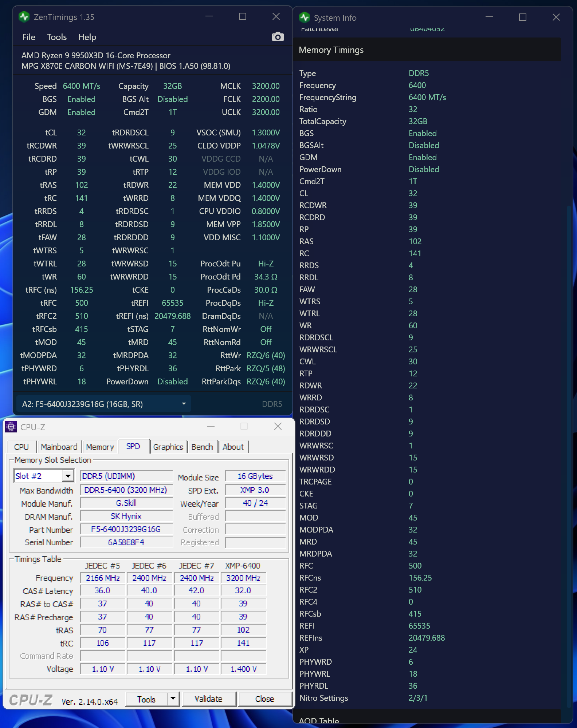
Task: Close the System Info window
Action: click(556, 17)
